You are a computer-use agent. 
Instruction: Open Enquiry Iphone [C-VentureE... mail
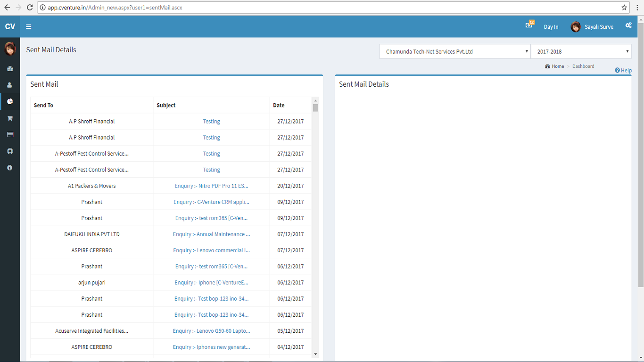click(x=211, y=283)
